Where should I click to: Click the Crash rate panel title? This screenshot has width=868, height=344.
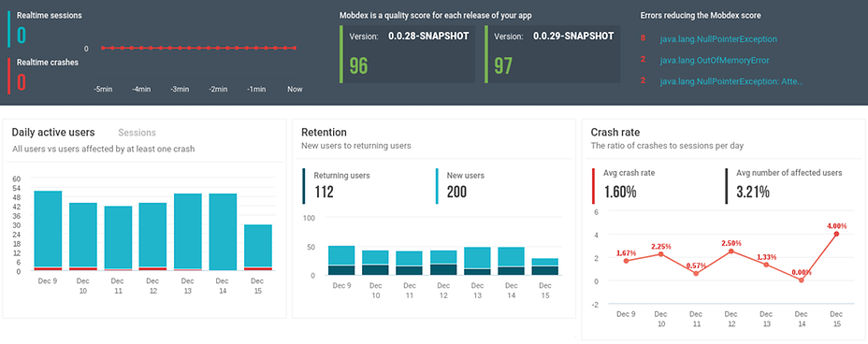615,133
